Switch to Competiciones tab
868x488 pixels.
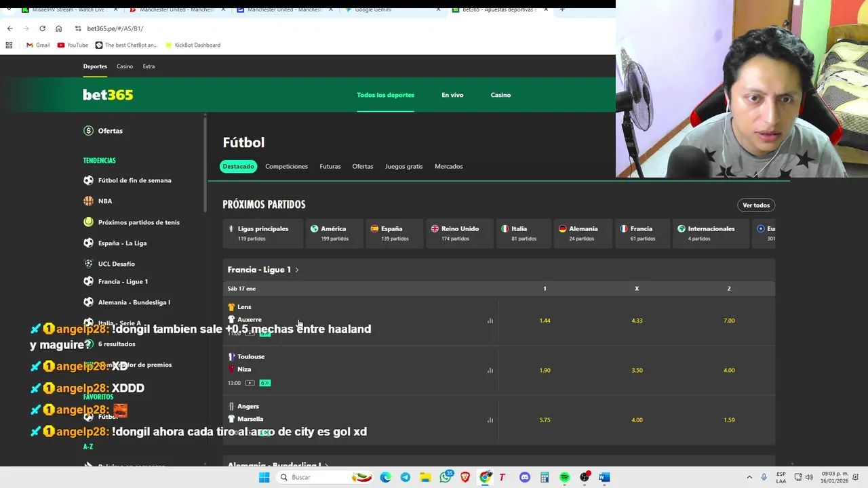[286, 166]
